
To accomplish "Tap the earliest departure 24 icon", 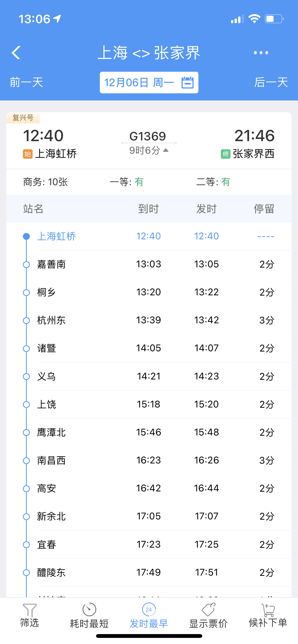I will [x=149, y=609].
